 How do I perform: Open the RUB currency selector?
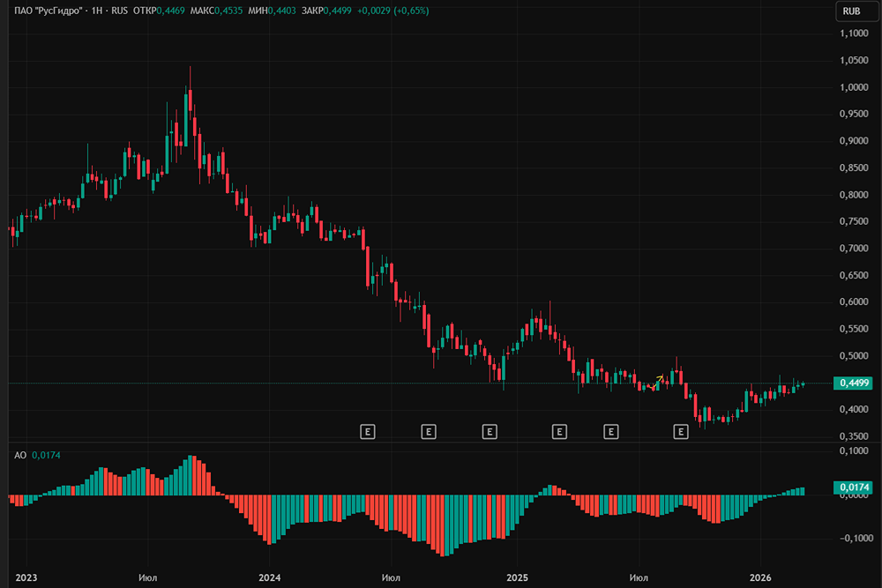(856, 11)
